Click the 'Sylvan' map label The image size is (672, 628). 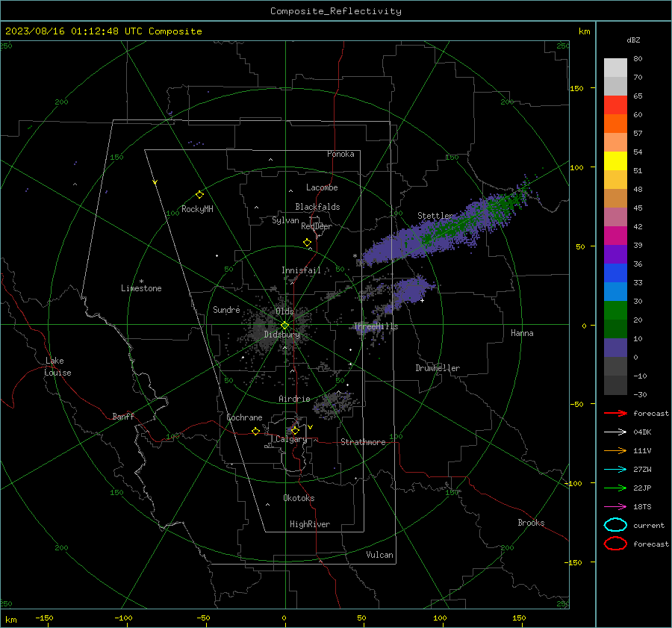285,220
